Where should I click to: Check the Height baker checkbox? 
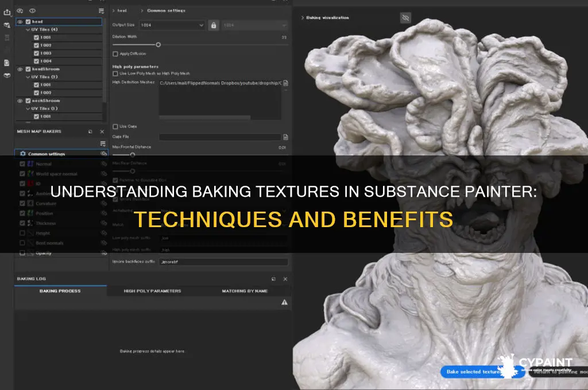[x=22, y=233]
